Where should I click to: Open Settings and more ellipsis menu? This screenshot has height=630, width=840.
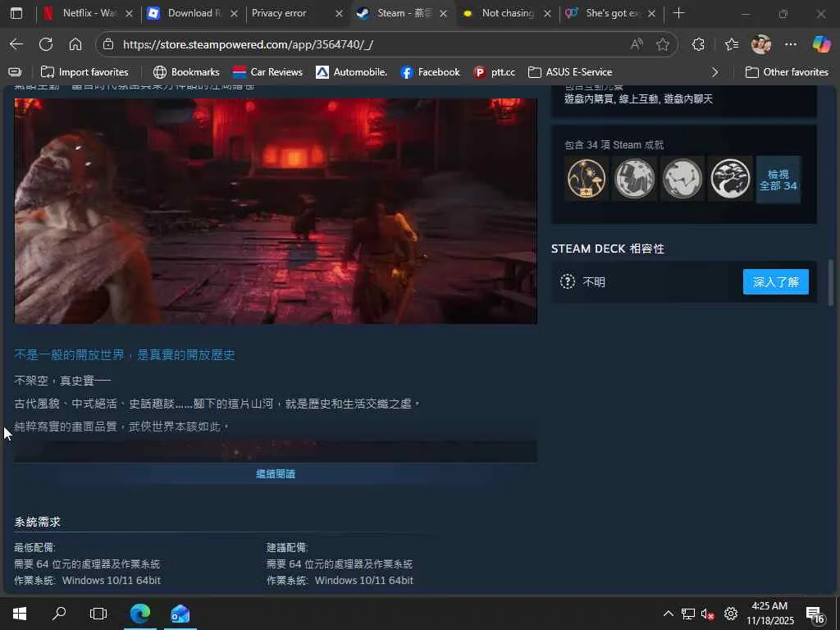point(791,44)
